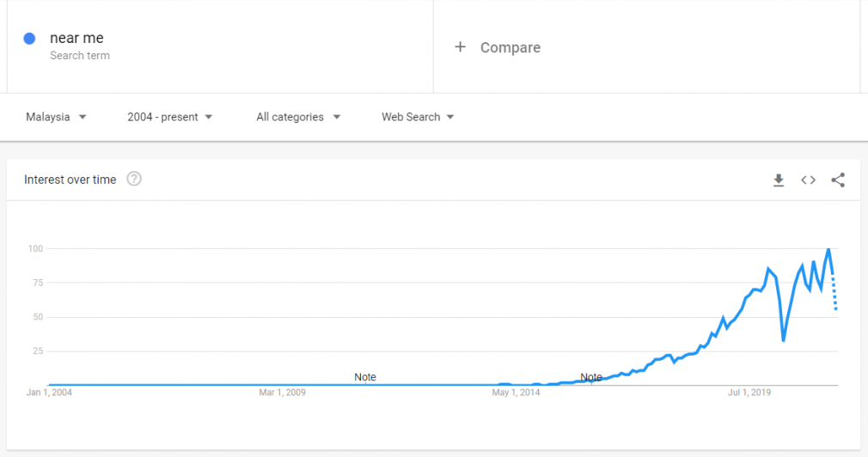868x457 pixels.
Task: Click the peak point at 100 on chart
Action: point(828,249)
